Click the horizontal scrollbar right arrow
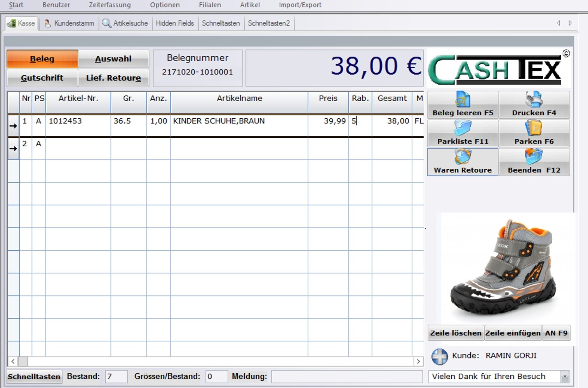The width and height of the screenshot is (588, 388). 418,361
